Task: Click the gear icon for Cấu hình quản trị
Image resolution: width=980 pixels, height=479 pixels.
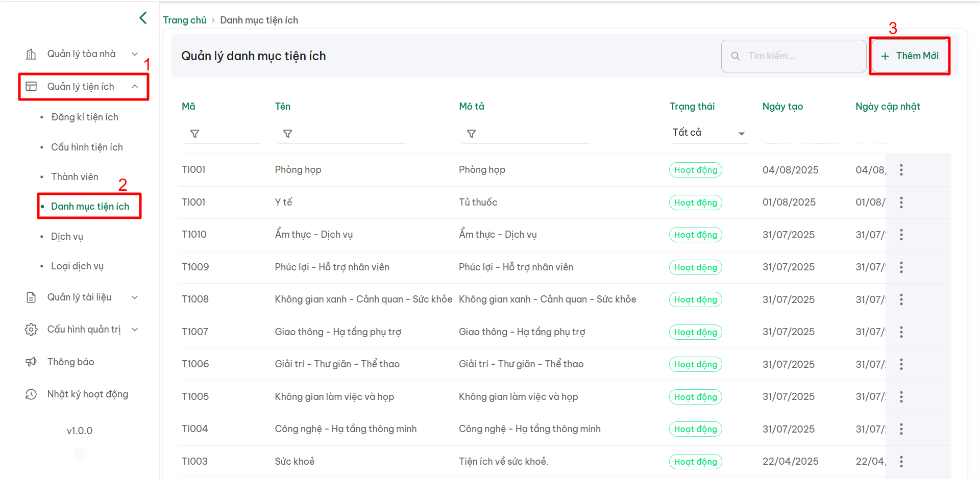Action: 31,330
